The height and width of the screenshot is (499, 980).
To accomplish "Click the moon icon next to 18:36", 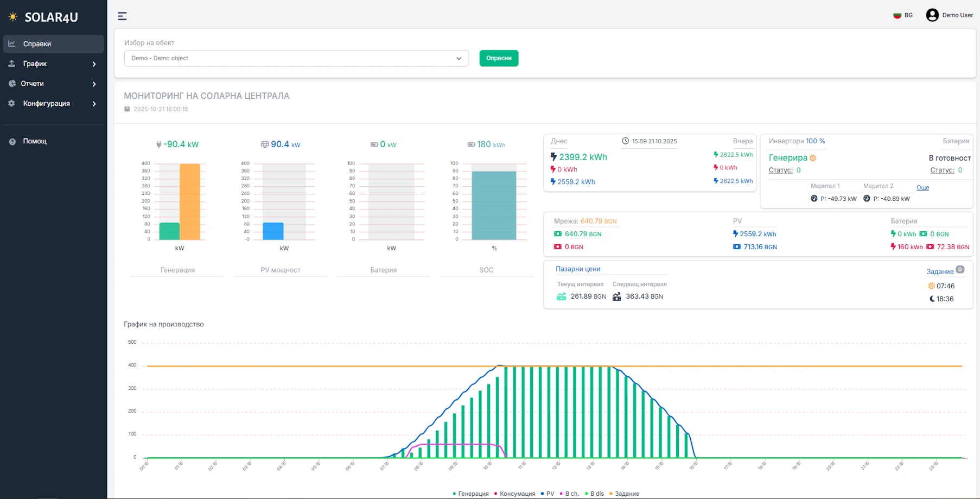I will 932,299.
